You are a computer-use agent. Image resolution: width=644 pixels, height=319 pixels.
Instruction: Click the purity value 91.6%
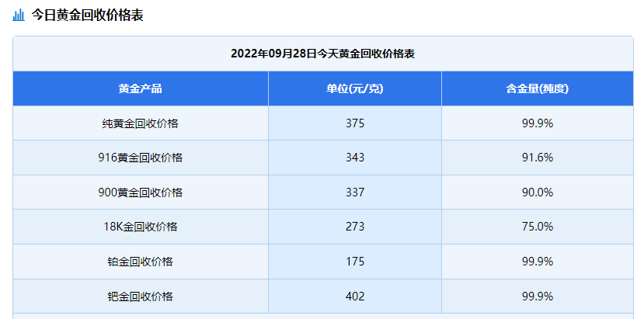coord(538,158)
